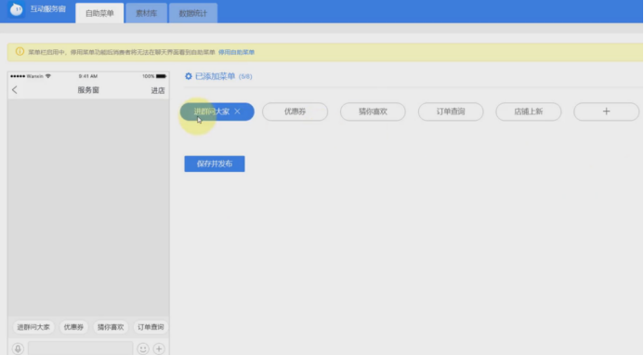The image size is (644, 355).
Task: Open the 数据统计 tab
Action: click(x=193, y=13)
